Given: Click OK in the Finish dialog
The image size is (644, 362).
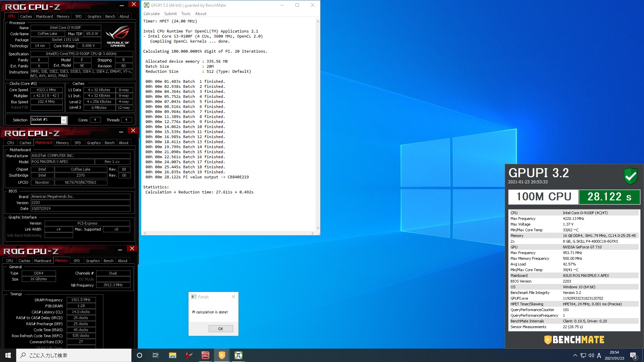Looking at the screenshot, I should click(221, 329).
